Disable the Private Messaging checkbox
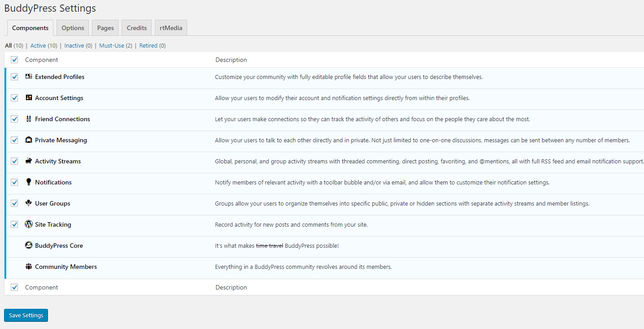This screenshot has width=644, height=329. pyautogui.click(x=14, y=140)
